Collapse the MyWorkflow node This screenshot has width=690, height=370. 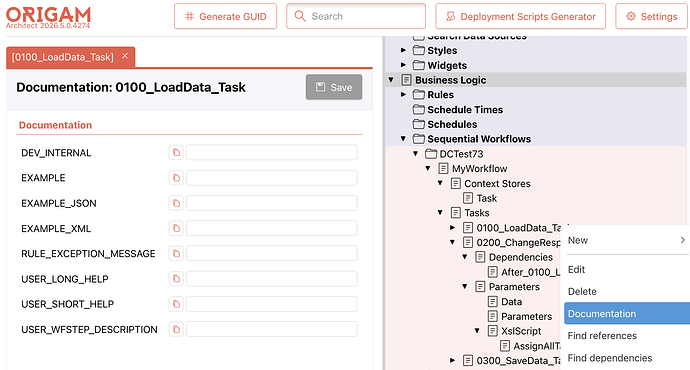coord(428,168)
